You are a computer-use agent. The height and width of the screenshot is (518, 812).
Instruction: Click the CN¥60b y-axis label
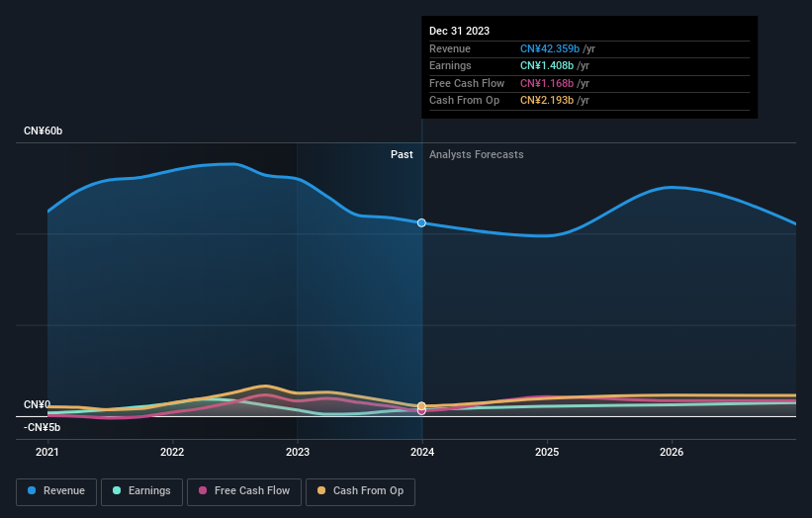43,130
